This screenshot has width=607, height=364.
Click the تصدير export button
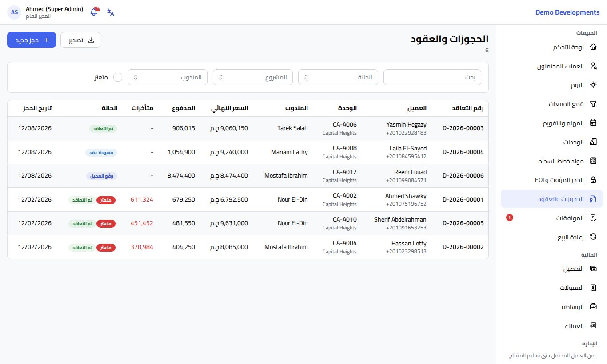point(80,40)
